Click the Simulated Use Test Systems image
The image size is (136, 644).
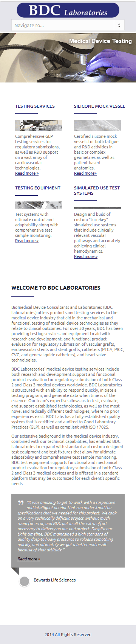coord(97,208)
